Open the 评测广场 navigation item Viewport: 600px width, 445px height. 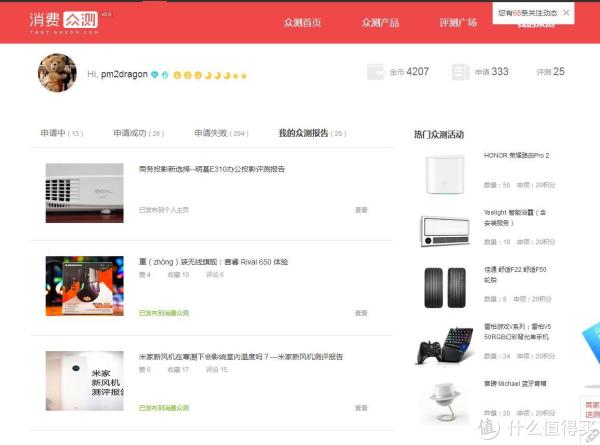point(458,23)
